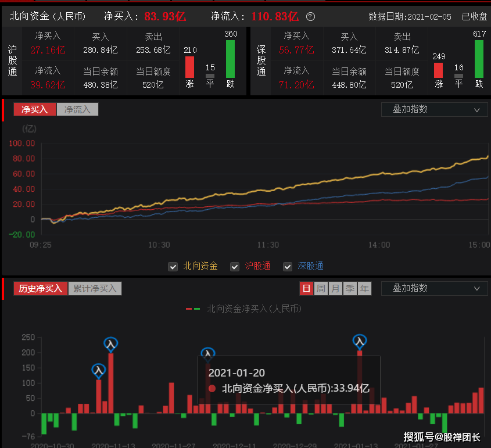Click the gray 平 bar in 深股通 panel
The height and width of the screenshot is (448, 491).
point(458,76)
